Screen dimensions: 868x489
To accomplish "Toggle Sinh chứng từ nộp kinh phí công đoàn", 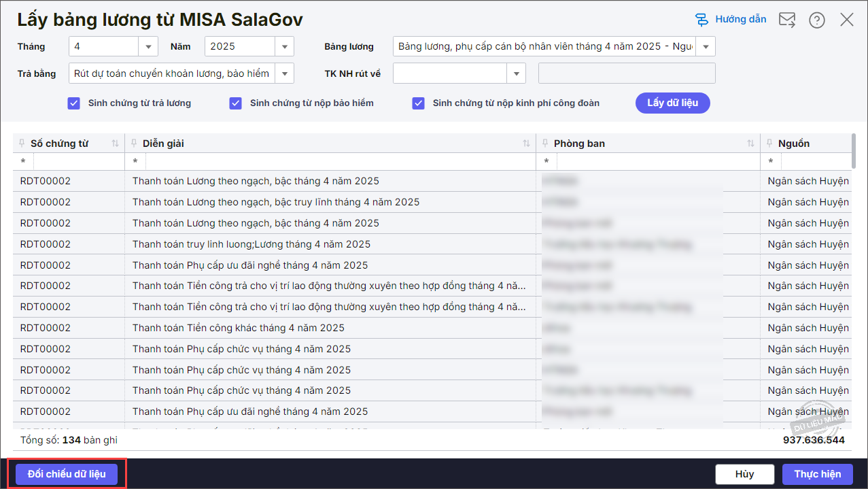I will (x=419, y=103).
